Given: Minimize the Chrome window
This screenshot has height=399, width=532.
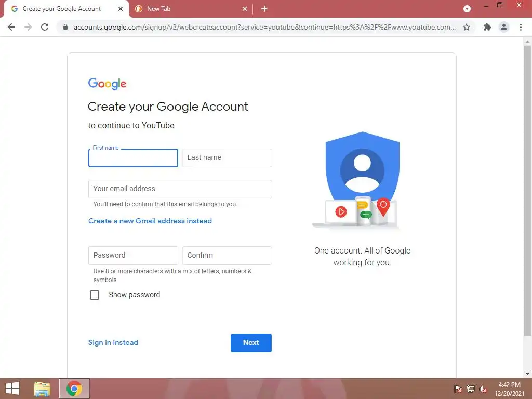Looking at the screenshot, I should (x=486, y=5).
